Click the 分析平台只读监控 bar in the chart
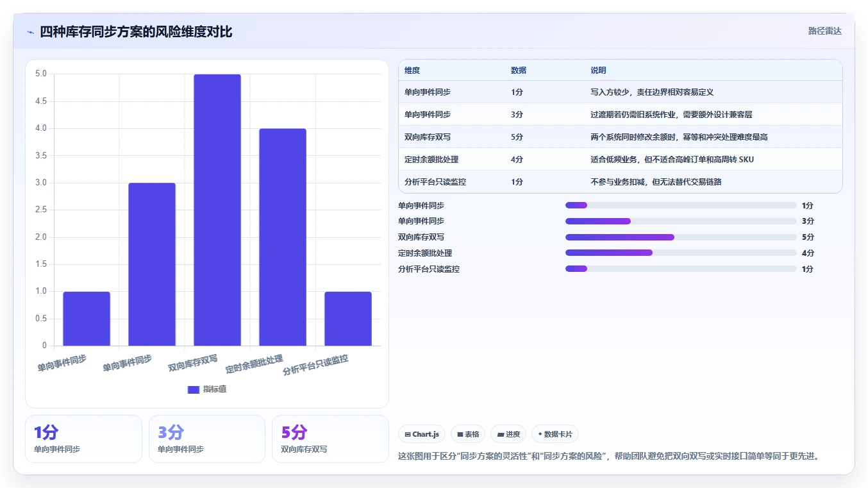 click(348, 319)
